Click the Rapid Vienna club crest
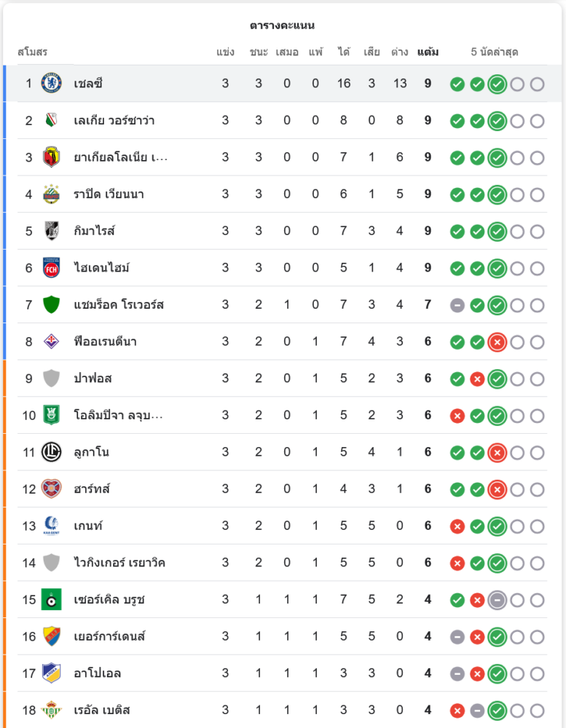The image size is (566, 728). pyautogui.click(x=52, y=194)
